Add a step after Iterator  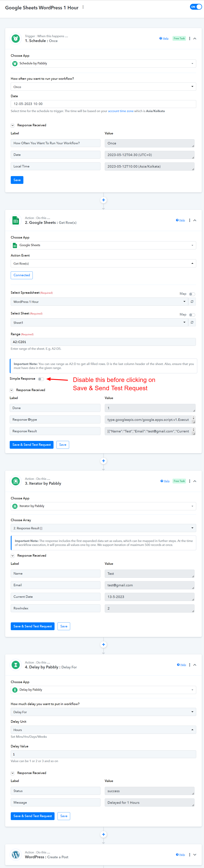[x=104, y=645]
